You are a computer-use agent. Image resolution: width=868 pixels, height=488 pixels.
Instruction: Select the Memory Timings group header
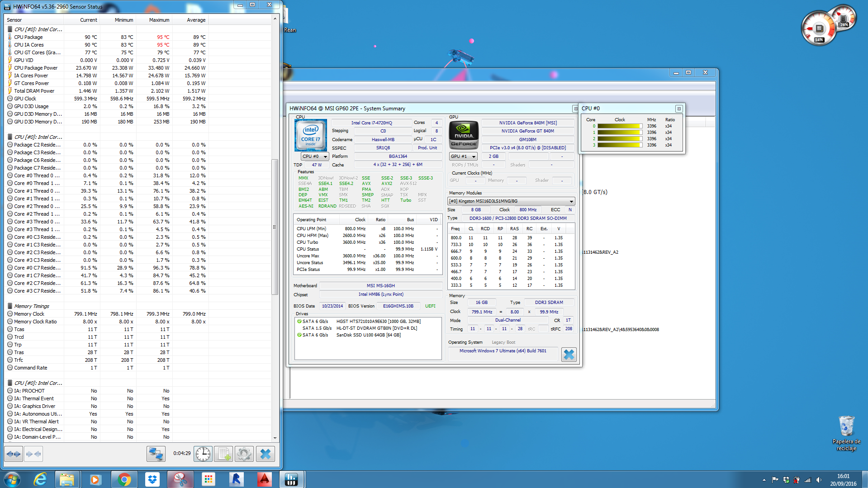click(31, 306)
